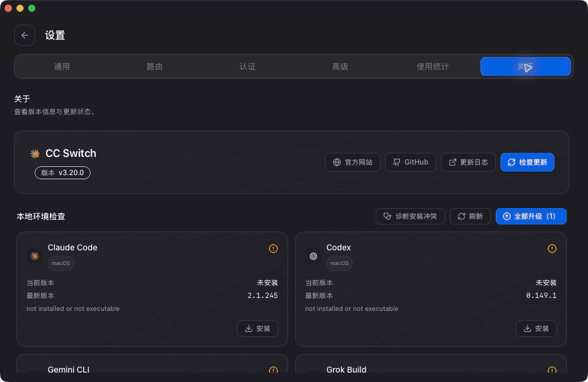The image size is (588, 382).
Task: Click the CC Switch title text
Action: coord(71,153)
